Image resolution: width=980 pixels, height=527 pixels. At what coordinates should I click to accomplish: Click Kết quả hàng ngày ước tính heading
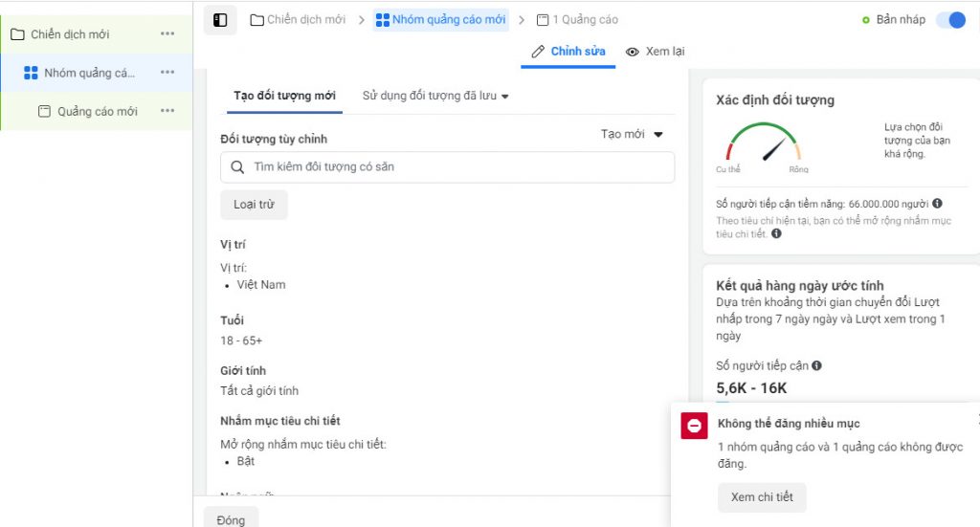[800, 286]
